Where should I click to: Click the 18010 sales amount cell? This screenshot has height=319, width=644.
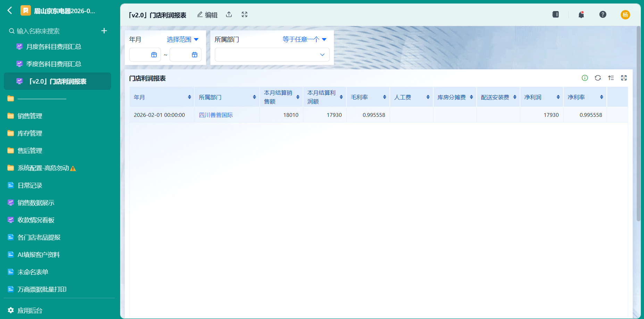[281, 115]
